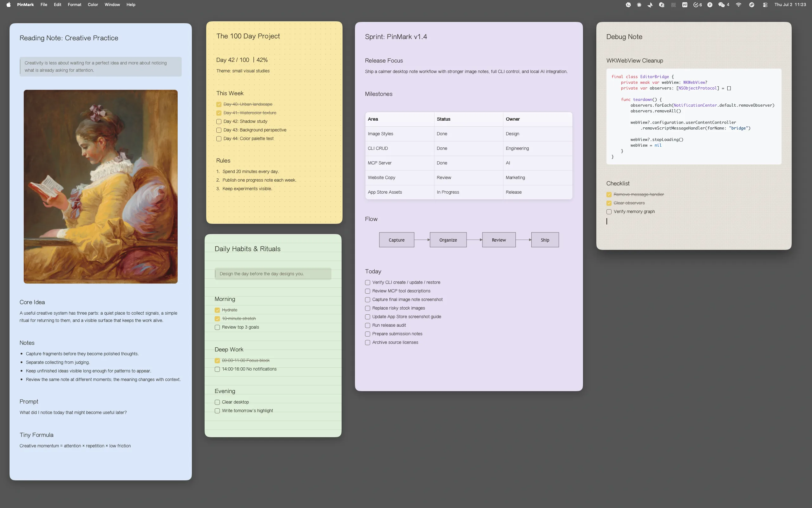This screenshot has width=812, height=508.
Task: Click the 'Engineering' owner cell
Action: pyautogui.click(x=538, y=148)
